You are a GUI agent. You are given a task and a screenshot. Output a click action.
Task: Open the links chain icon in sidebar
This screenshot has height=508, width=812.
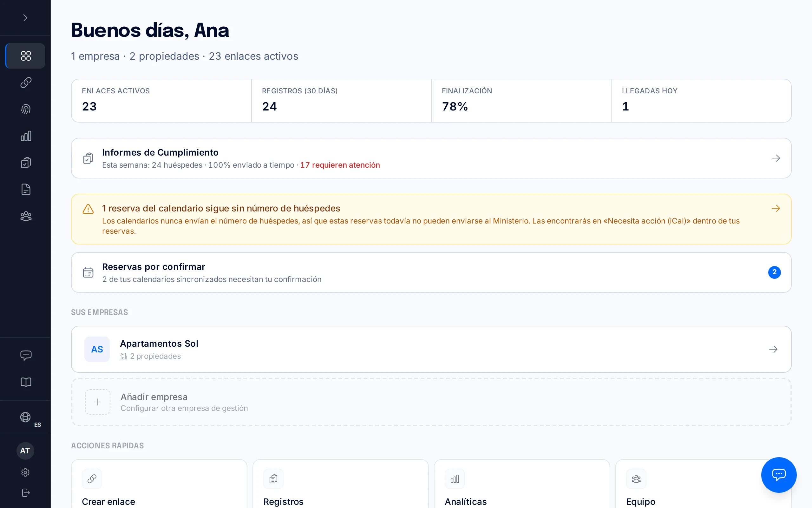coord(25,83)
